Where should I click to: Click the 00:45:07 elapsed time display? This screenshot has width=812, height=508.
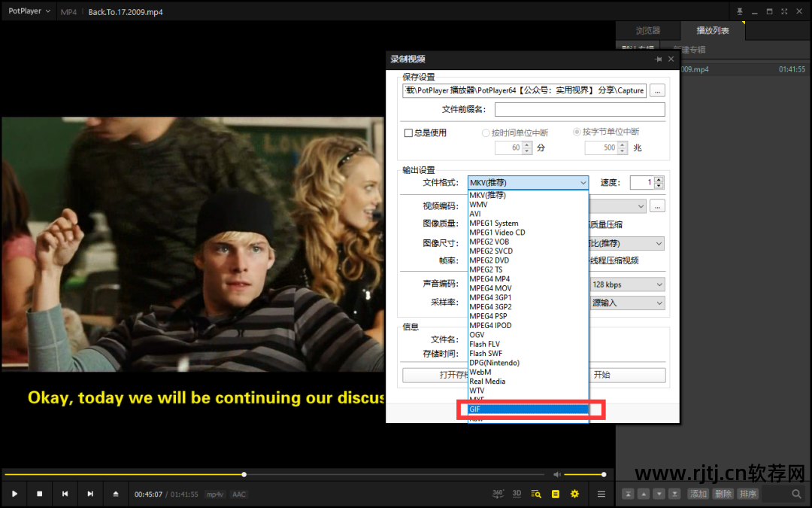[149, 494]
